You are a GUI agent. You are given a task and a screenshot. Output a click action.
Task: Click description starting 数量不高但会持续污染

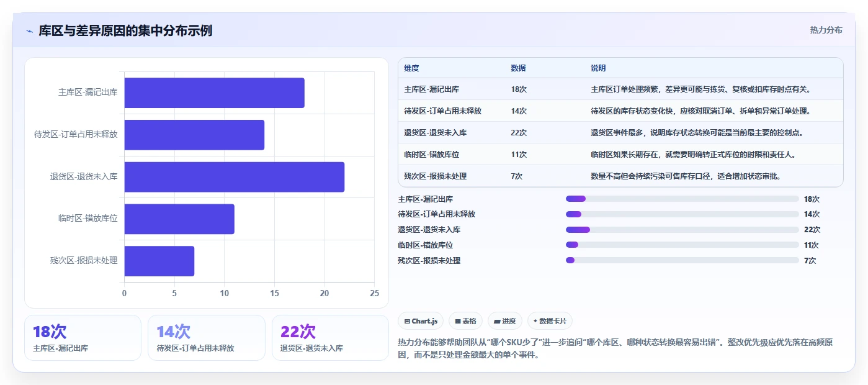[686, 176]
